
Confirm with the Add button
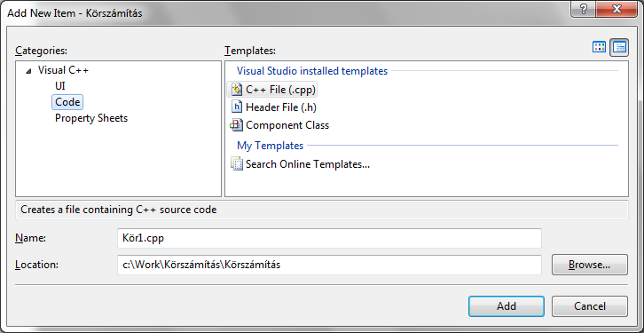pyautogui.click(x=507, y=306)
